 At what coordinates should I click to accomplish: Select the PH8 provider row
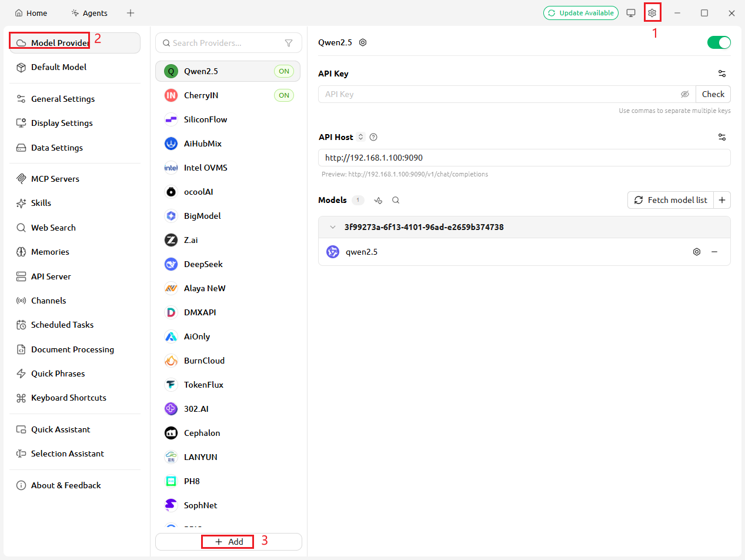tap(228, 481)
